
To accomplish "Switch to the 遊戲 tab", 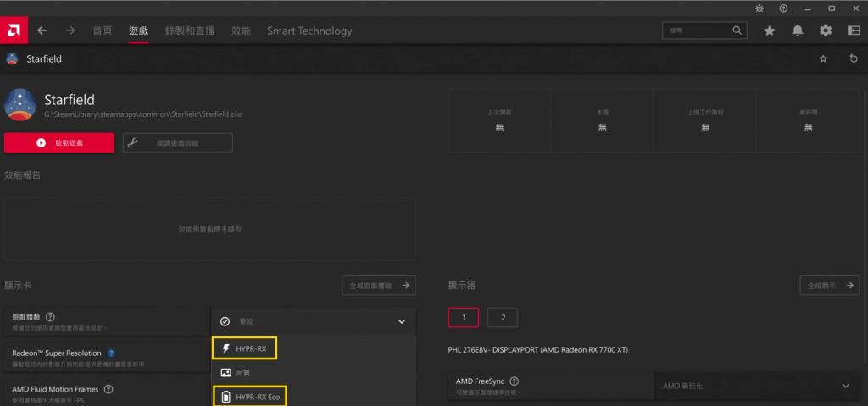I will (138, 31).
